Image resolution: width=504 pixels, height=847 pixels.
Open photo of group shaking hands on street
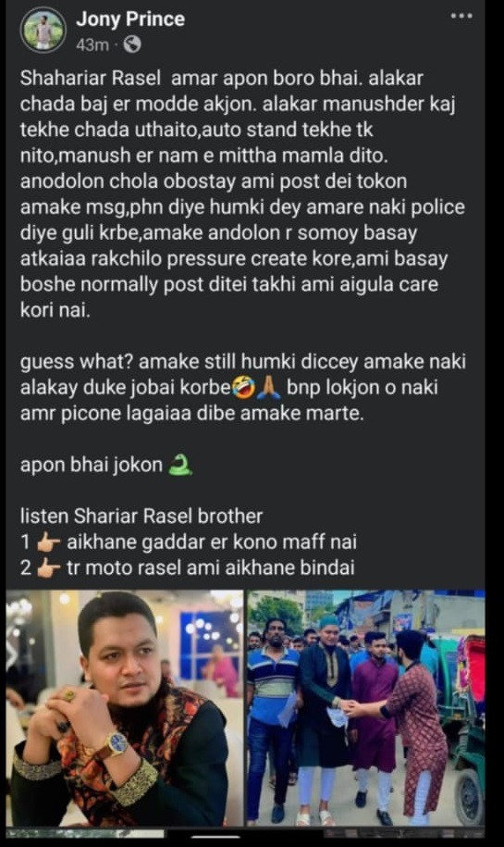pos(366,707)
